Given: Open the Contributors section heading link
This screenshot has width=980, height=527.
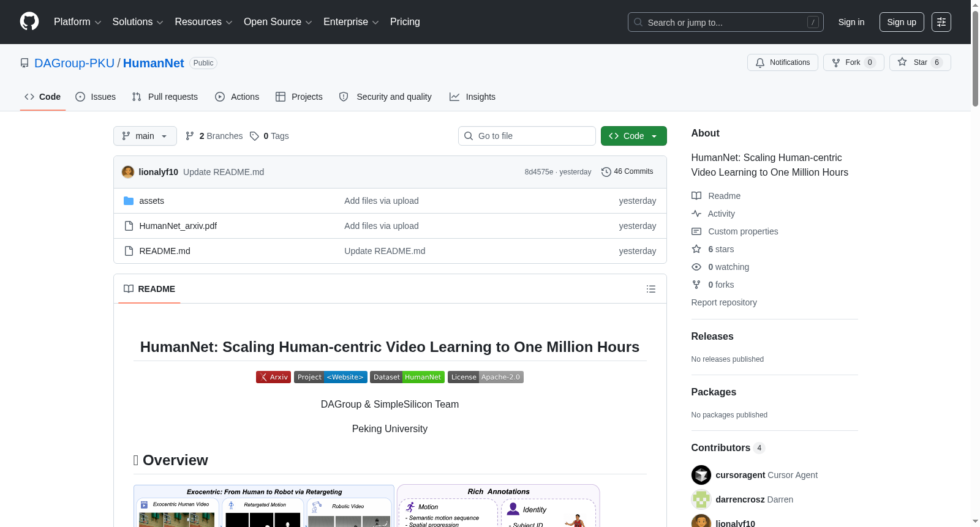Looking at the screenshot, I should point(728,448).
